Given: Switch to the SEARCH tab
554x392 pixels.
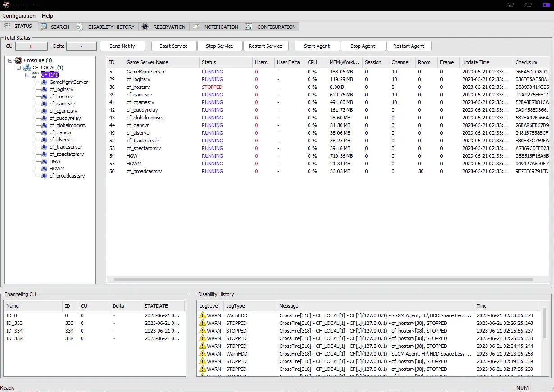Looking at the screenshot, I should (56, 27).
